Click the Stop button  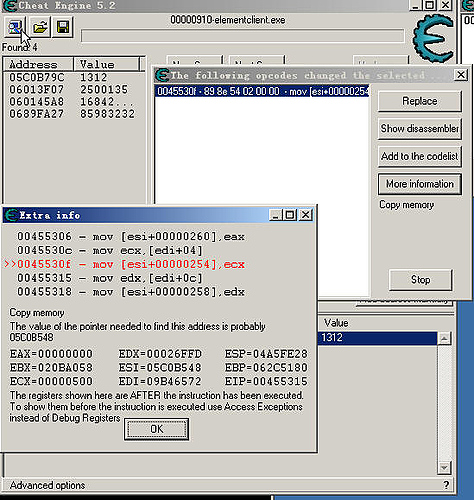coord(421,280)
